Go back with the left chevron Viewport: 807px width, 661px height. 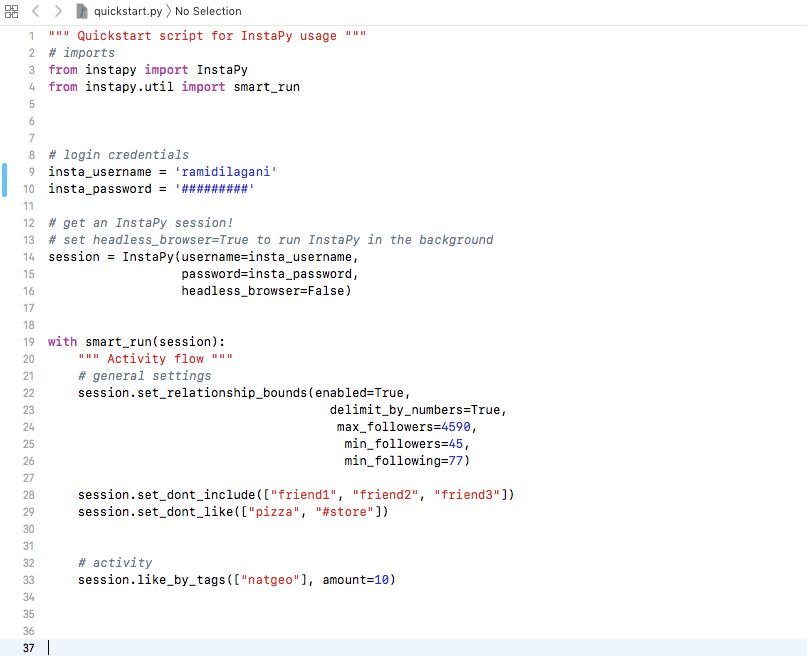pos(36,11)
